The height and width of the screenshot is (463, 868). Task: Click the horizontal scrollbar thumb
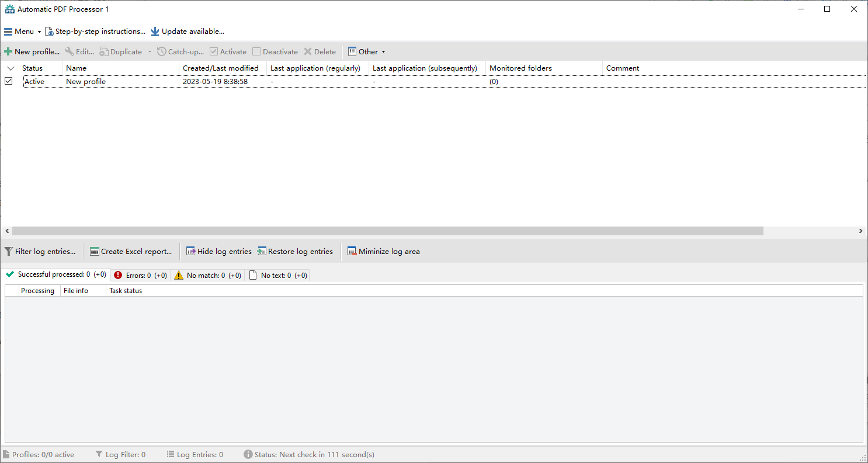point(387,231)
